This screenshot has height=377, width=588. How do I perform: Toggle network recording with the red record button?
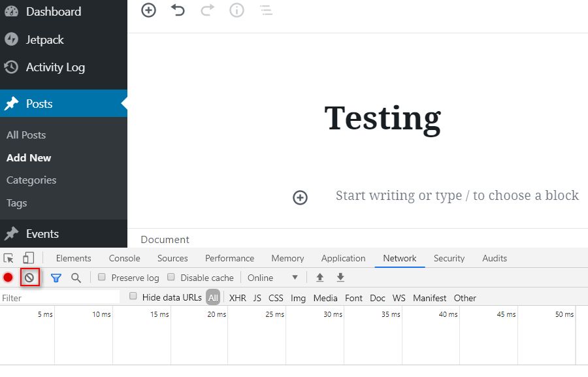pos(8,278)
